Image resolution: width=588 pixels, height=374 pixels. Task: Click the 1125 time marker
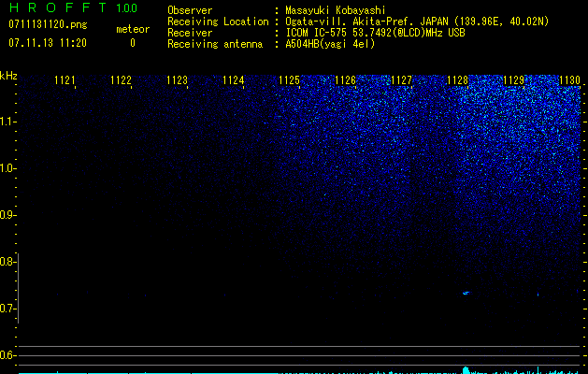point(289,80)
